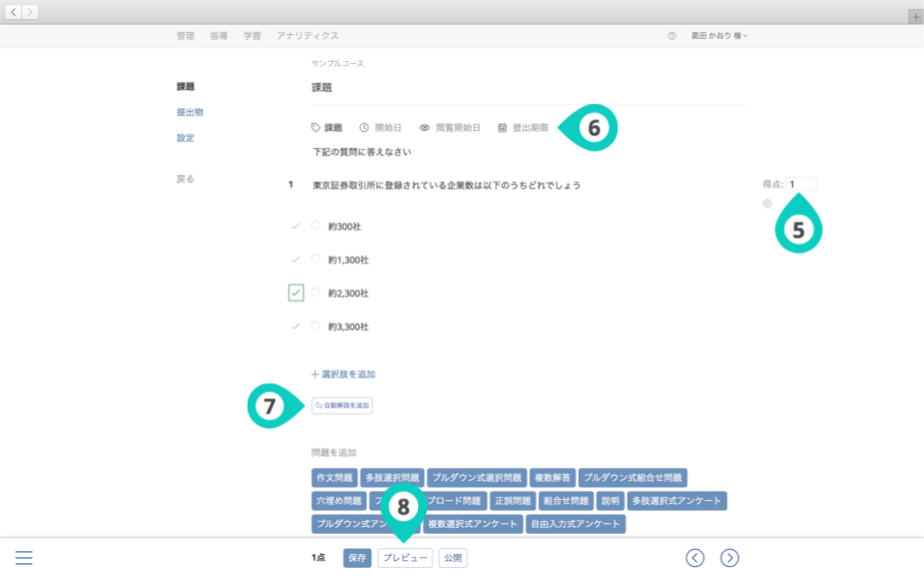This screenshot has height=578, width=924.
Task: Mark 約300社 as the correct answer
Action: click(295, 227)
